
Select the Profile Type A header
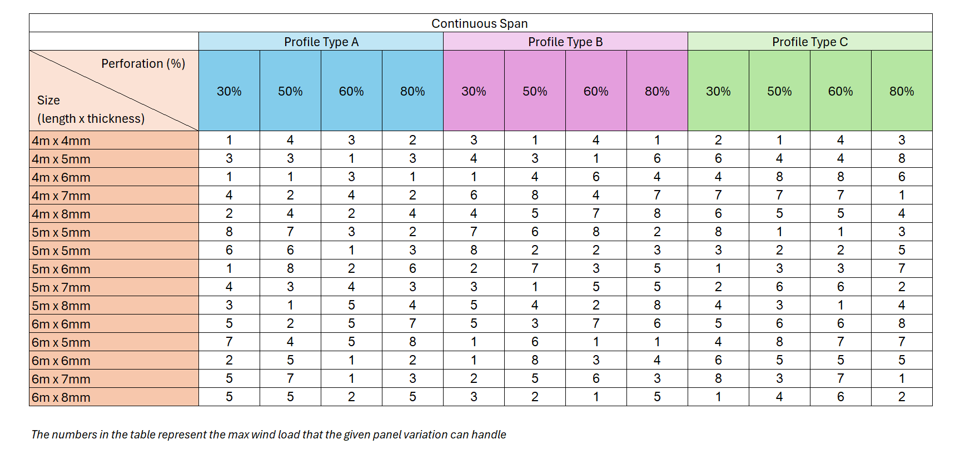321,42
